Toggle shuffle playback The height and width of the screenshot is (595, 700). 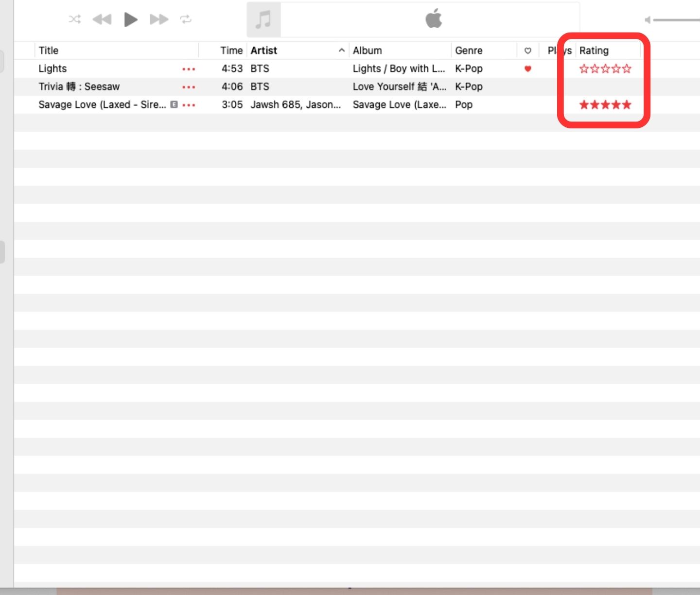pos(75,19)
